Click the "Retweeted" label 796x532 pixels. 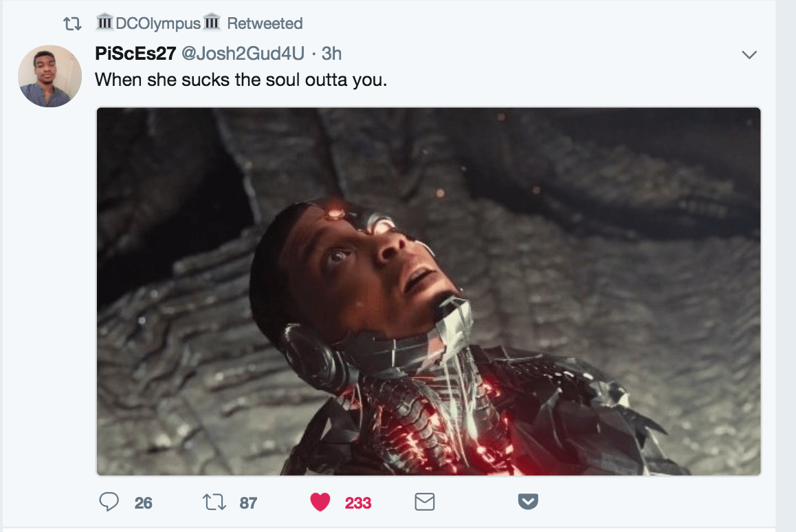[265, 23]
